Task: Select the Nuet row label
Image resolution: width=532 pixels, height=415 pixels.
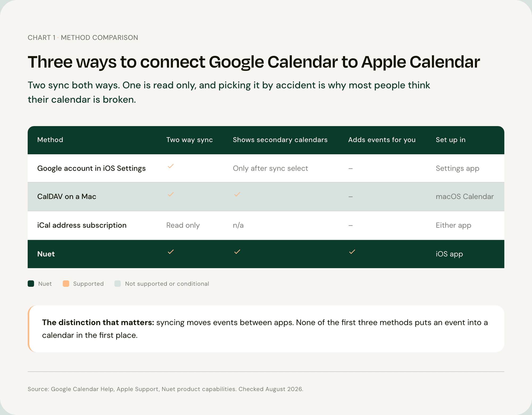Action: tap(46, 254)
